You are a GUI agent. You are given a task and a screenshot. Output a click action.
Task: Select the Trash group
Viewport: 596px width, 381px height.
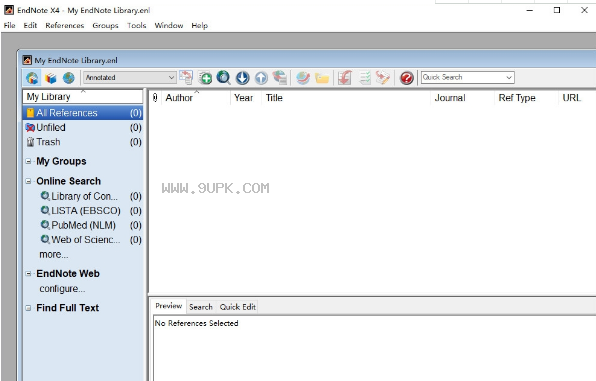(x=83, y=142)
